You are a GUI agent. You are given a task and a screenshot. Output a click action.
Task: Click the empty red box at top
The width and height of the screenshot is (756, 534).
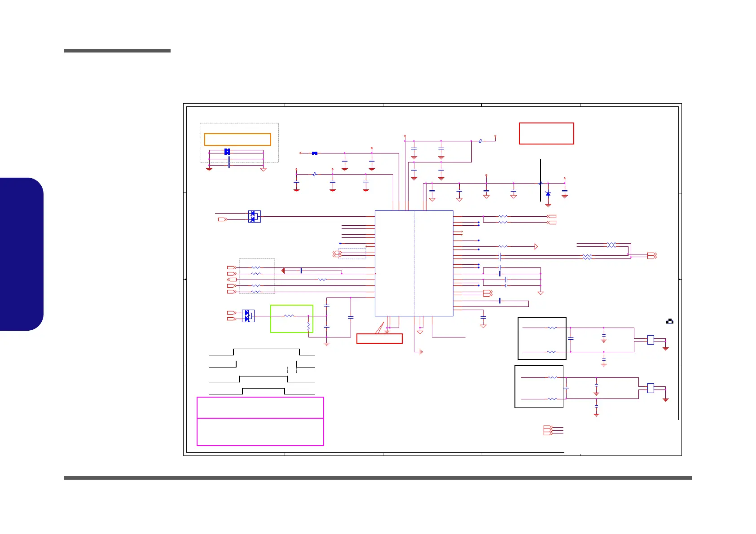(546, 133)
